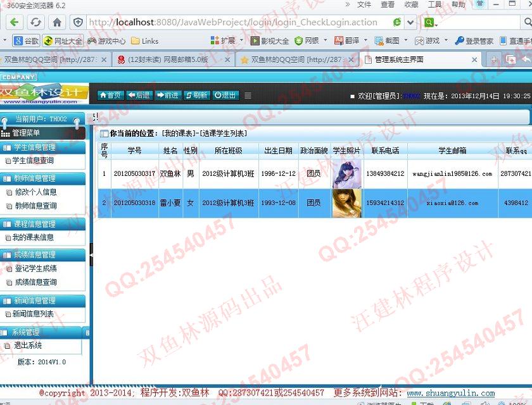
Task: Click the 所在班级 column header
Action: [229, 151]
